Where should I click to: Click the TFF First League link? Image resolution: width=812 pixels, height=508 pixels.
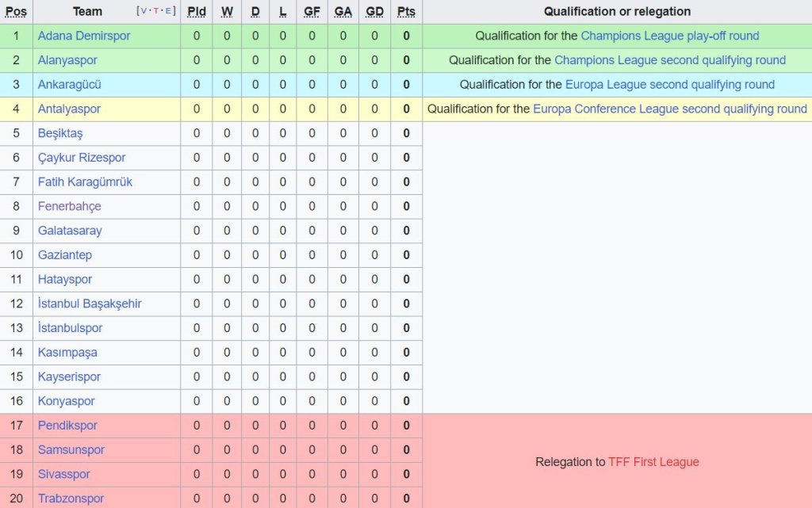pyautogui.click(x=653, y=462)
